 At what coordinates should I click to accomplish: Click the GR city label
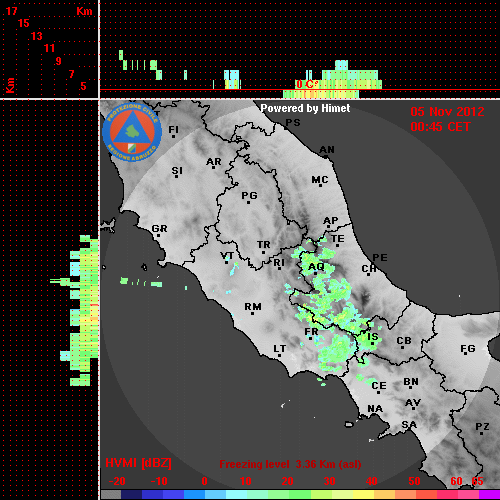click(x=159, y=229)
